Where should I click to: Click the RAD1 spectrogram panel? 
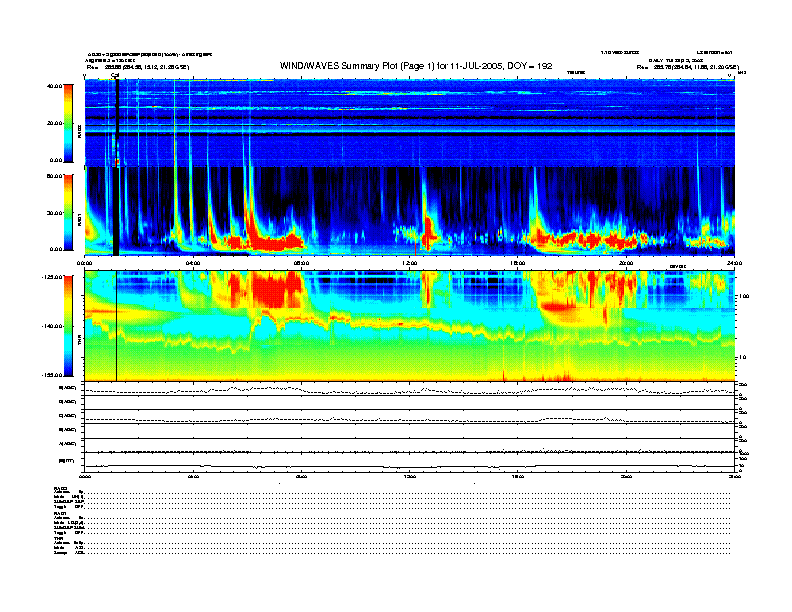point(410,211)
